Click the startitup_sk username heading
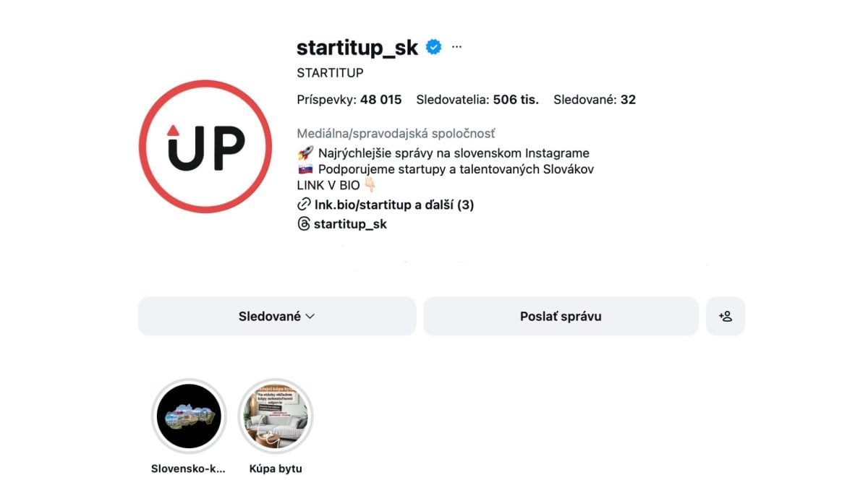Viewport: 868px width, 488px height. point(357,48)
